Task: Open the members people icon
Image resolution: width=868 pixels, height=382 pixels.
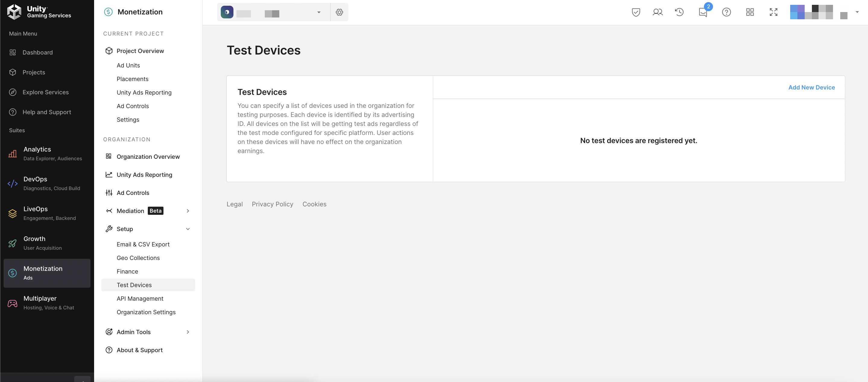Action: pyautogui.click(x=657, y=12)
